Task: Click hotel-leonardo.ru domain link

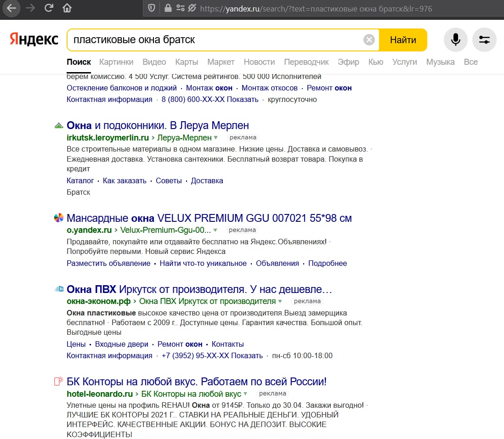Action: click(100, 394)
